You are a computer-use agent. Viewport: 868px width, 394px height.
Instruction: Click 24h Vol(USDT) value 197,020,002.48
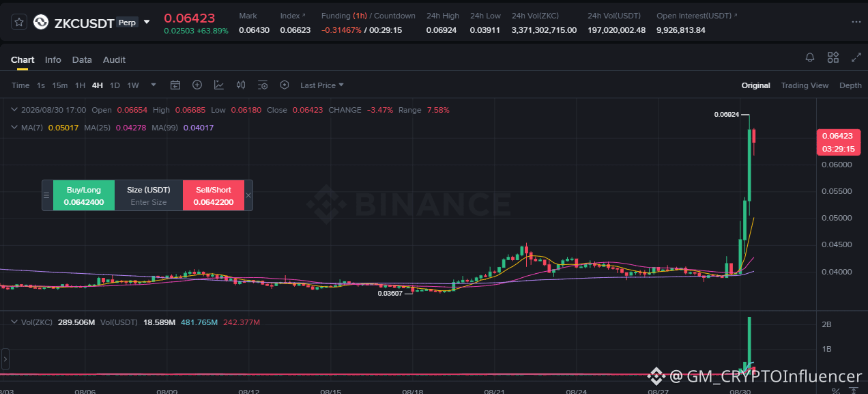(x=616, y=30)
